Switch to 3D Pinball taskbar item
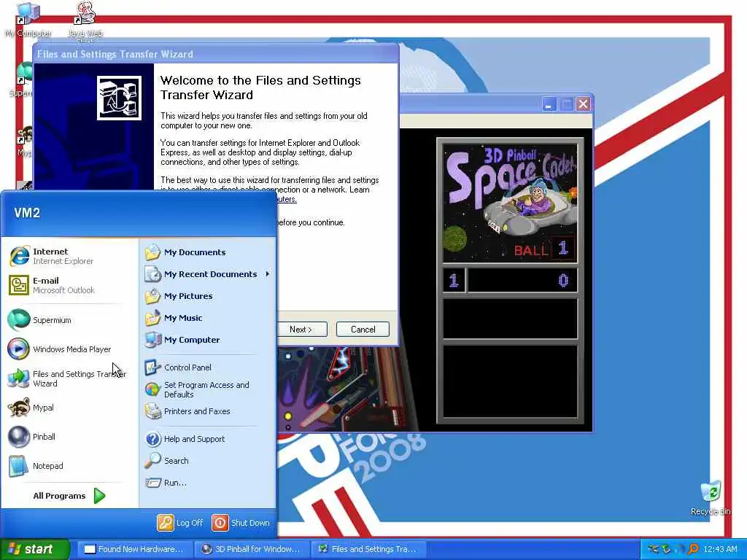The width and height of the screenshot is (747, 560). pos(252,549)
